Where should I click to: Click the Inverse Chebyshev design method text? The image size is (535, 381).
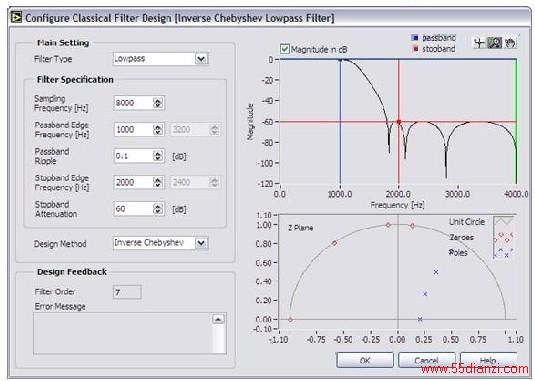coord(149,243)
